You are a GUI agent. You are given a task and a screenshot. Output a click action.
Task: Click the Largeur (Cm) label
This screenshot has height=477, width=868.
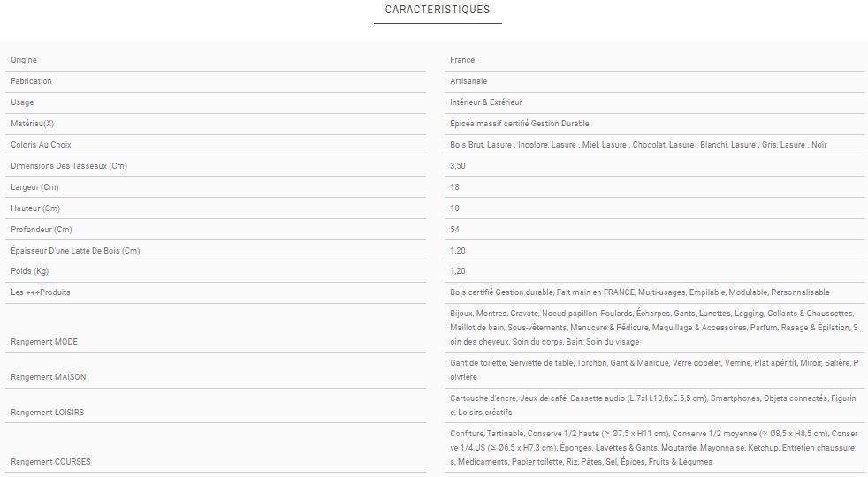(x=34, y=187)
